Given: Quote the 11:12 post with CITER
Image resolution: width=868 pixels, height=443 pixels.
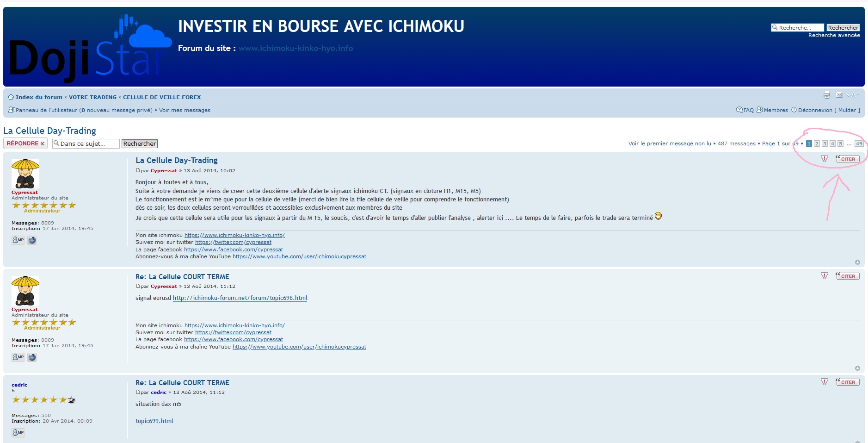Looking at the screenshot, I should 847,276.
